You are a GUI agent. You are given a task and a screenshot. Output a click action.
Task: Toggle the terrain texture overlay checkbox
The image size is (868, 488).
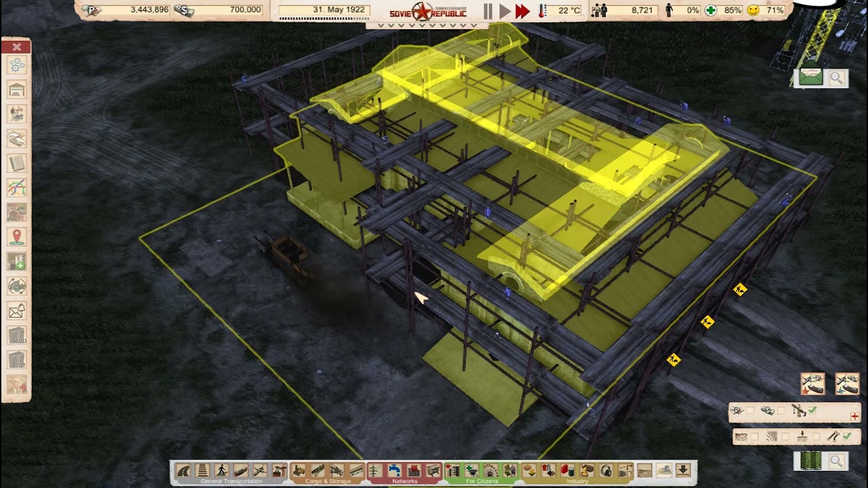754,436
